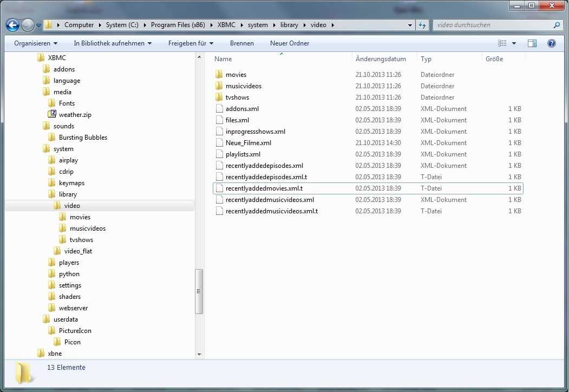Select the players folder icon in tree
569x392 pixels.
[x=52, y=263]
